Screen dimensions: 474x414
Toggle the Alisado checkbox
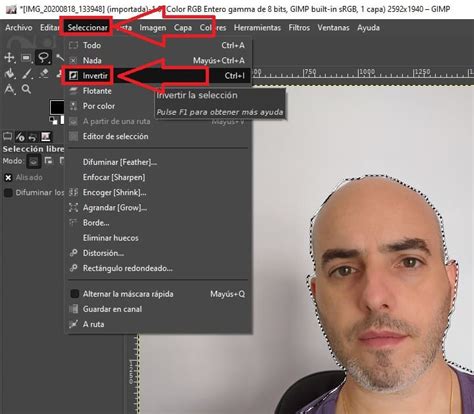click(x=8, y=177)
